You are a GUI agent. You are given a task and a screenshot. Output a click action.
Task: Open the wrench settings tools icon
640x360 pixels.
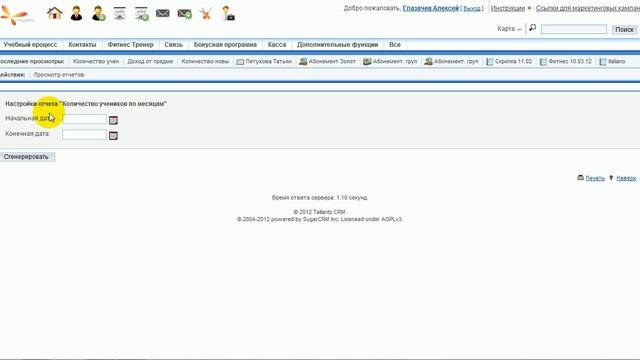click(206, 14)
